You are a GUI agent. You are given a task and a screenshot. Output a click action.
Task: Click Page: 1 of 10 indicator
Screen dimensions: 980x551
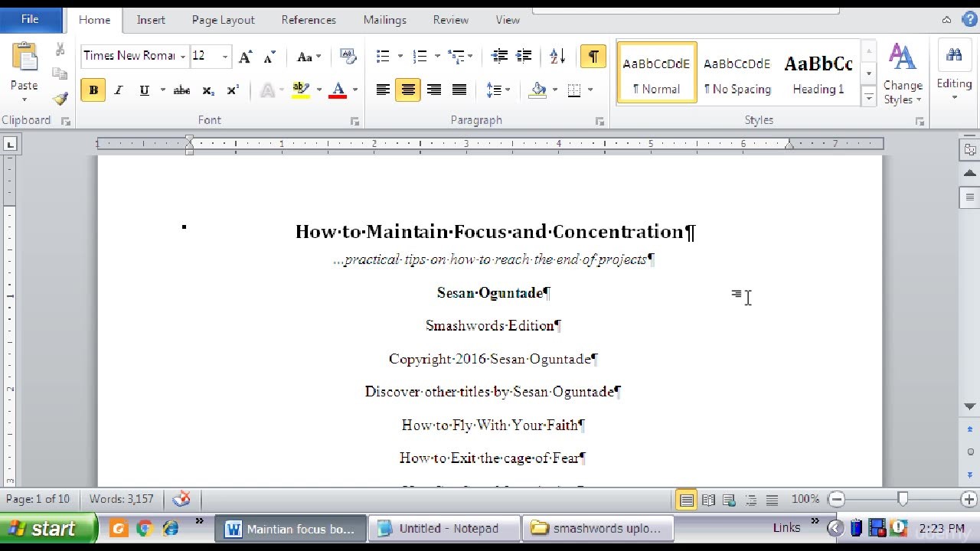click(38, 499)
